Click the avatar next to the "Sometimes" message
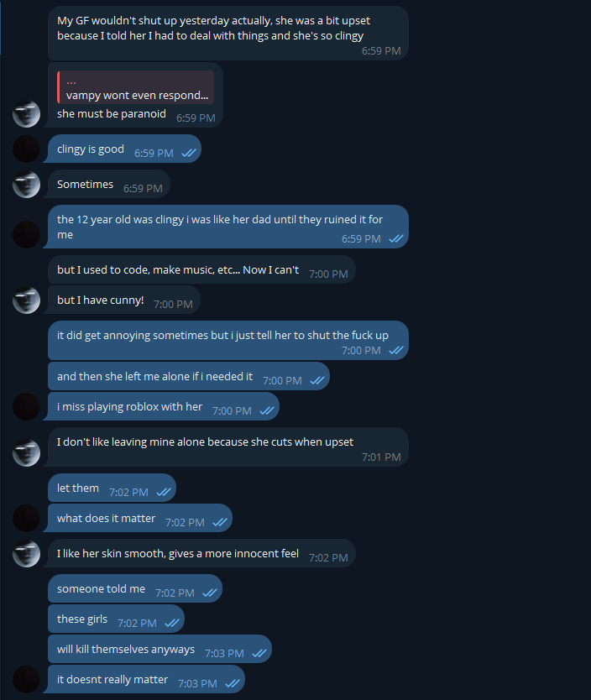The height and width of the screenshot is (700, 591). [x=27, y=185]
